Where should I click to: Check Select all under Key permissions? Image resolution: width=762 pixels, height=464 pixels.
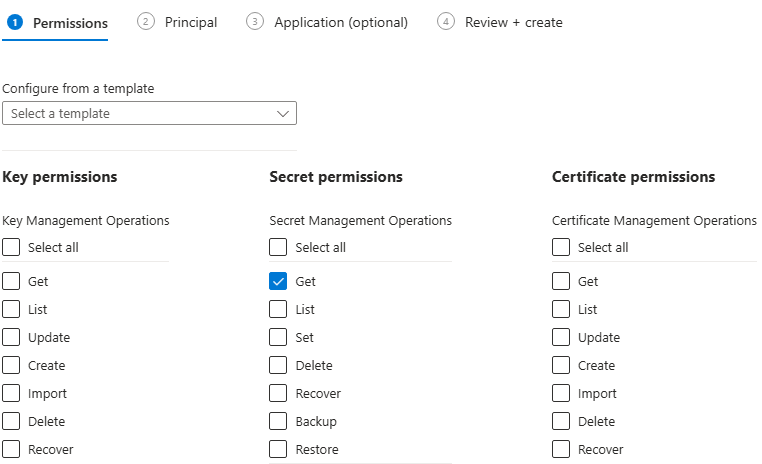click(x=11, y=247)
